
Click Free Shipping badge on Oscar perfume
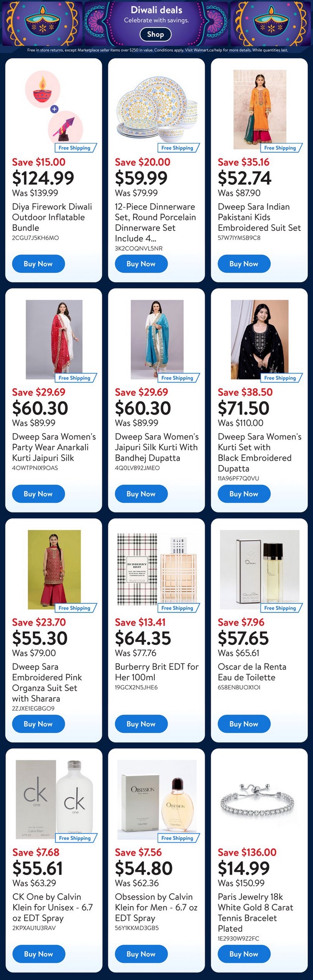(x=280, y=608)
